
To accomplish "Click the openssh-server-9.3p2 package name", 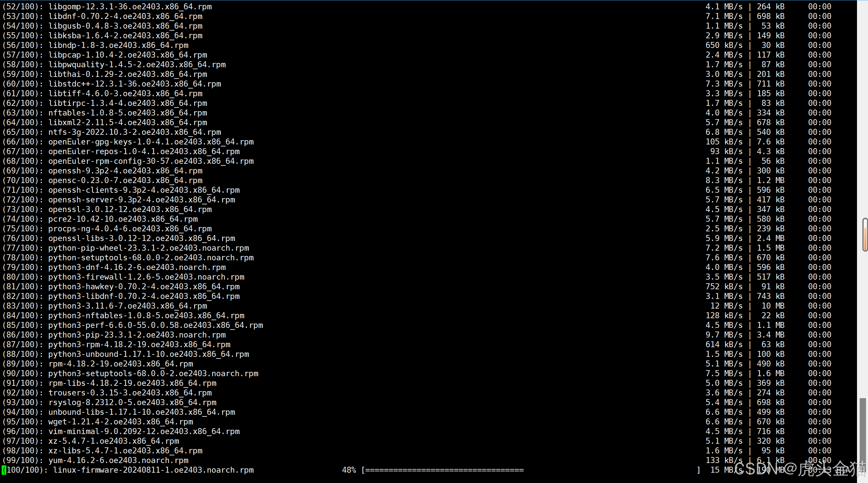I will (142, 200).
